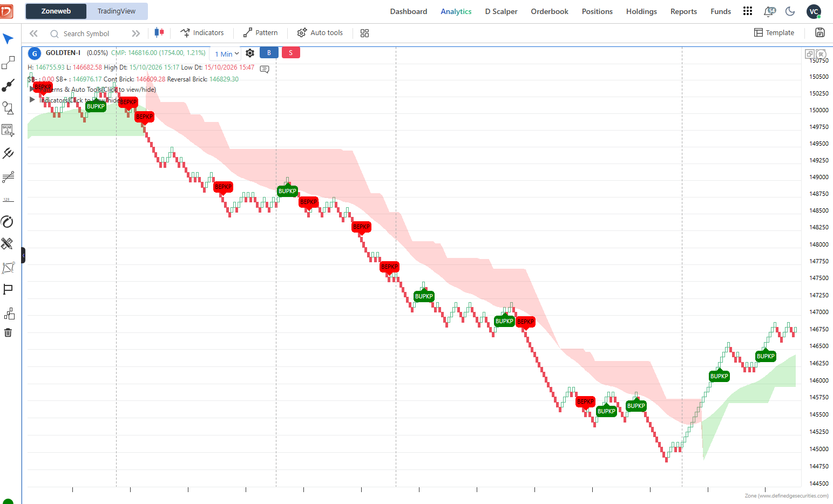Go to next symbol with double right chevron
833x504 pixels.
(136, 33)
